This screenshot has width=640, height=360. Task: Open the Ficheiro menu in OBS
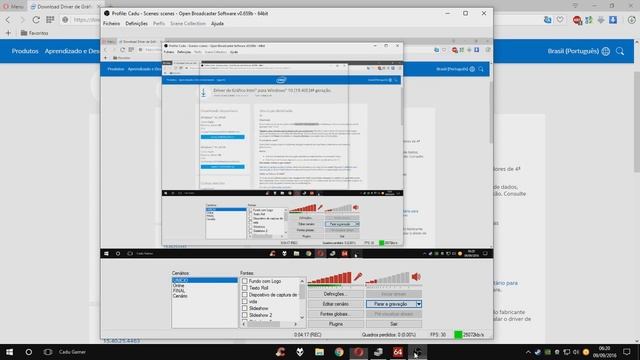[111, 24]
